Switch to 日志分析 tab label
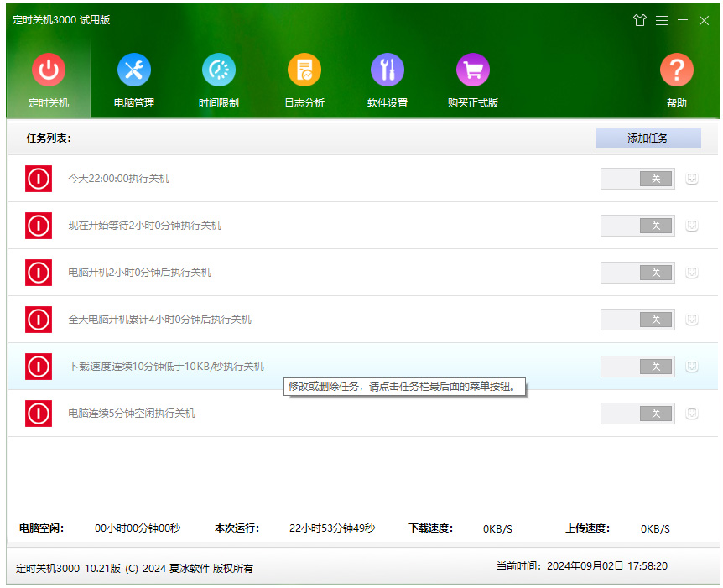The image size is (723, 588). (x=304, y=103)
